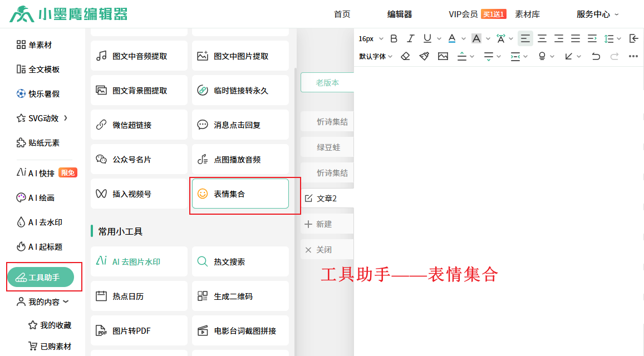The height and width of the screenshot is (356, 644).
Task: Expand SVG动效 sidebar item
Action: [42, 118]
